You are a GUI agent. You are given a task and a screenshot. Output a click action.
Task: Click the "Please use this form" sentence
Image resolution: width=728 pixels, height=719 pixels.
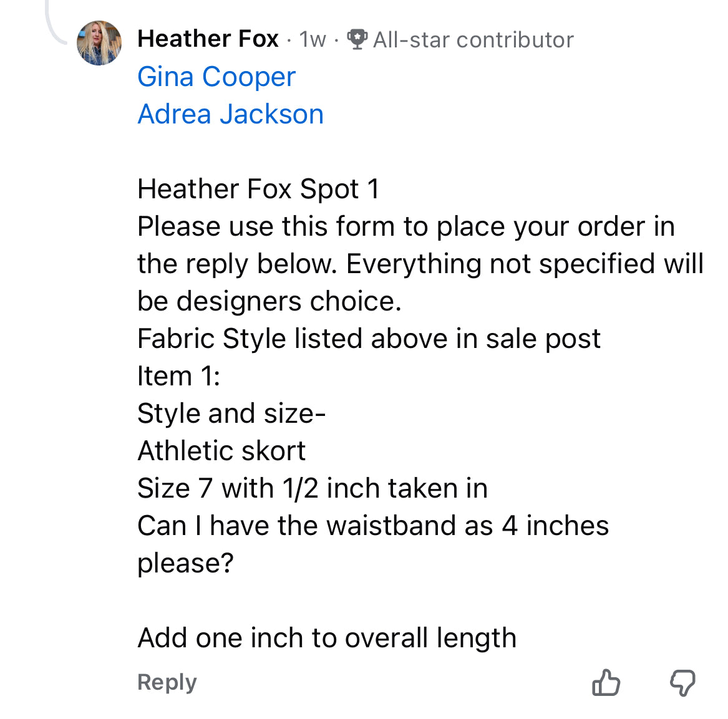[x=405, y=226]
